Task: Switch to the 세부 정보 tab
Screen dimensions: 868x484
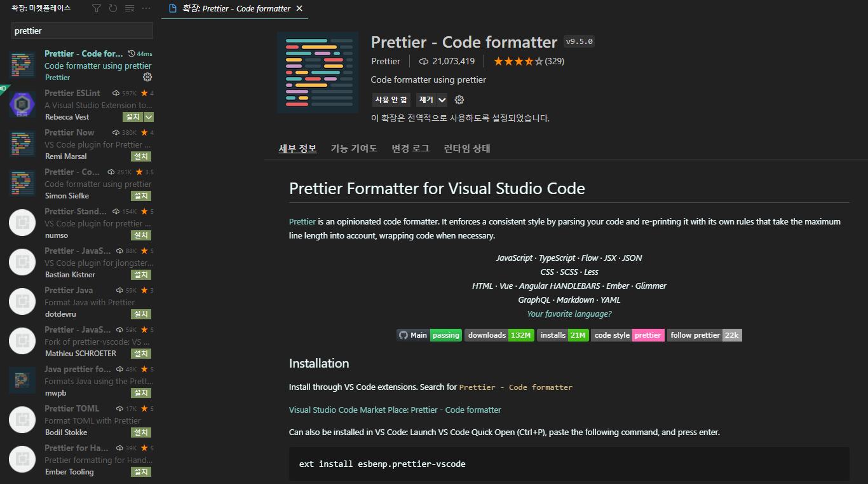Action: [x=297, y=148]
